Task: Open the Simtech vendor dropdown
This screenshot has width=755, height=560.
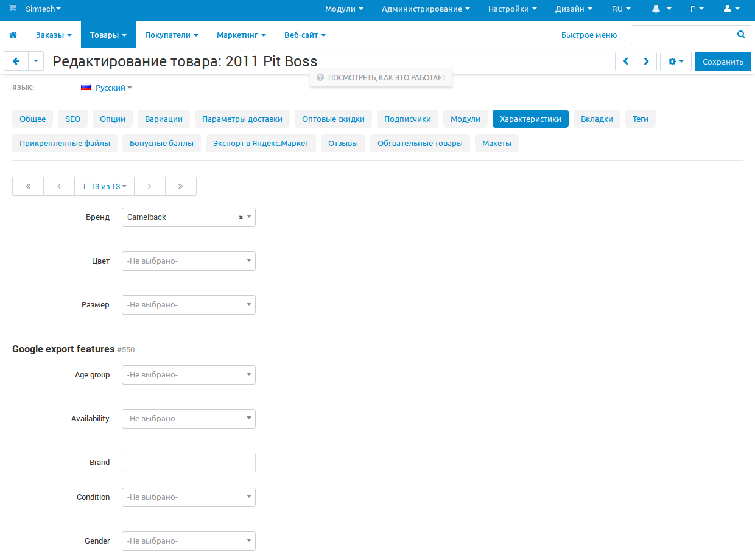Action: pos(43,9)
